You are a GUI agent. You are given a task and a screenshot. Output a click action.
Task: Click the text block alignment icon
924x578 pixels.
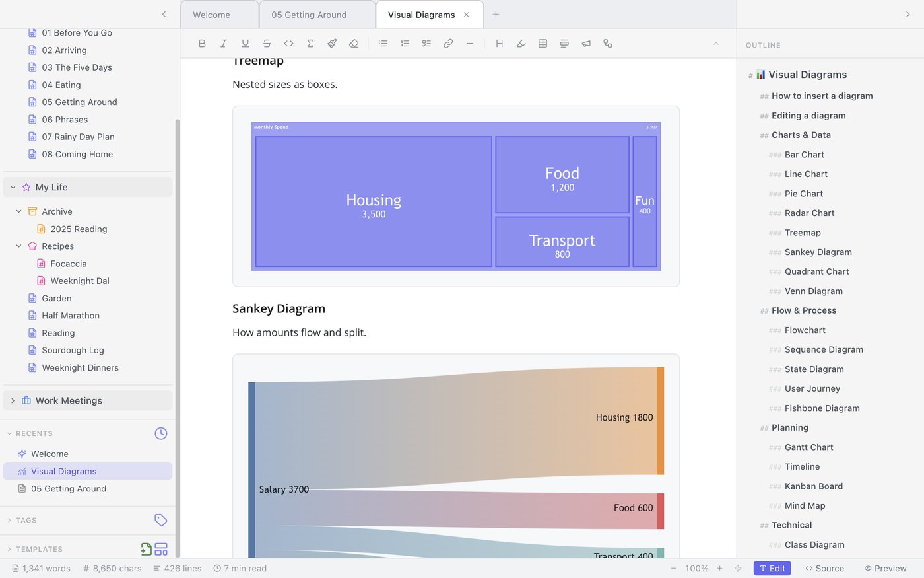pyautogui.click(x=564, y=44)
